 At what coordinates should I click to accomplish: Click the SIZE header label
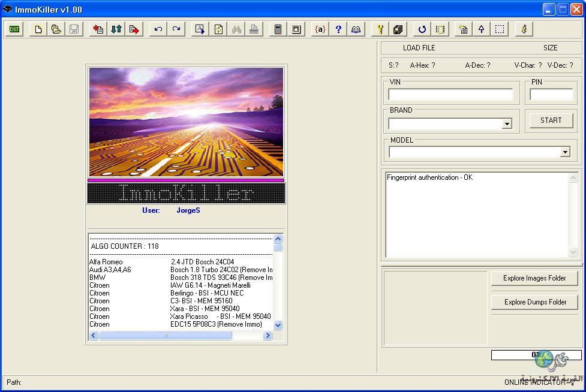(551, 48)
